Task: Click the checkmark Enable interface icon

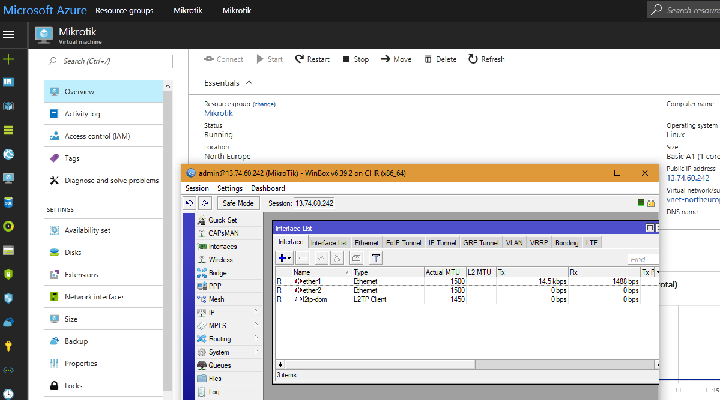Action: tap(321, 258)
